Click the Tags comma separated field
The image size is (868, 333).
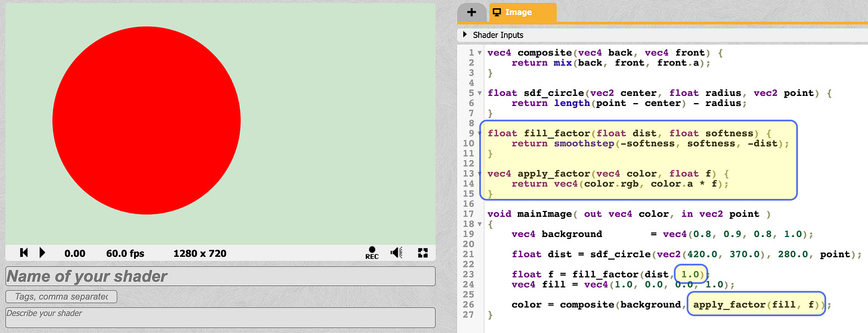coord(61,297)
